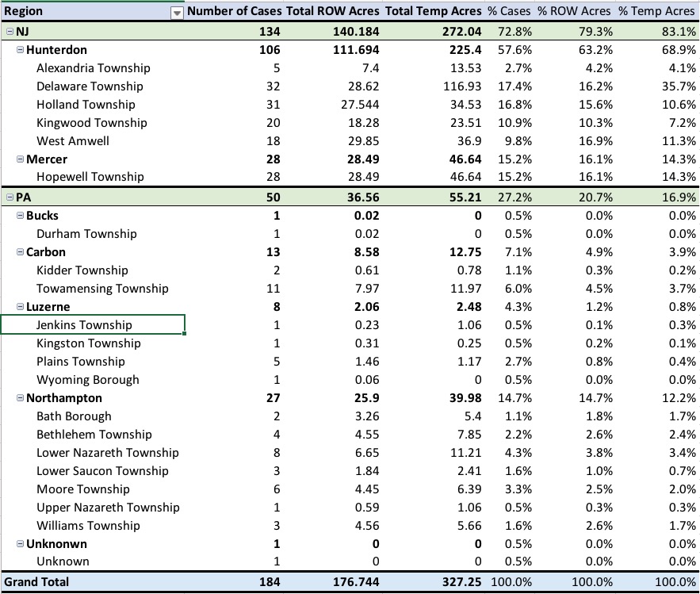Click the Hopewell Township cell

tap(90, 177)
